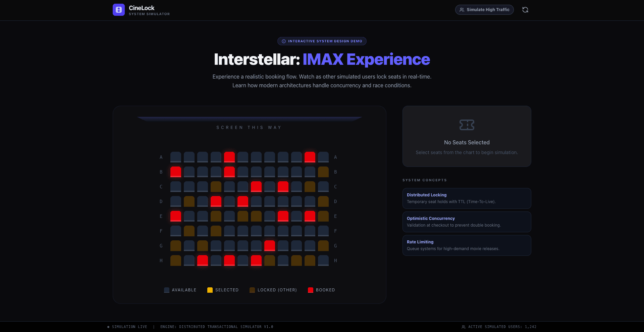Click the info icon in the demo badge

tap(284, 41)
